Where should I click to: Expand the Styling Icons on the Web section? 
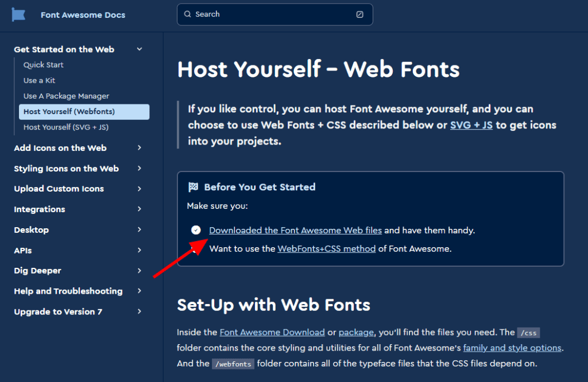pyautogui.click(x=140, y=169)
